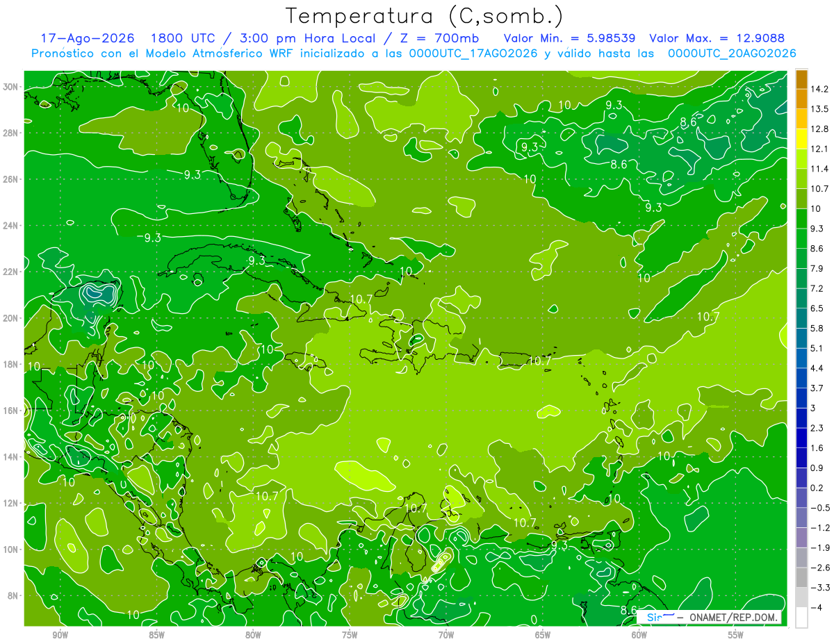
Task: Click the "-1.2" color scale value
Action: [819, 527]
